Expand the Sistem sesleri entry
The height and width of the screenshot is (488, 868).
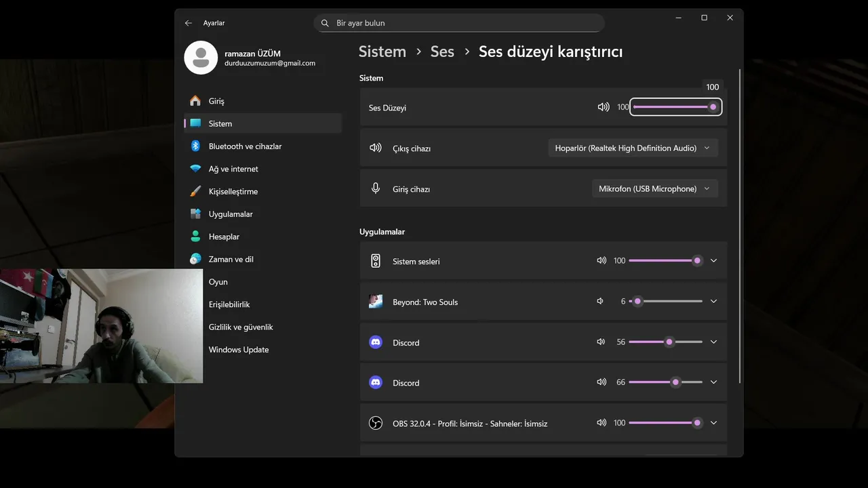pos(713,261)
